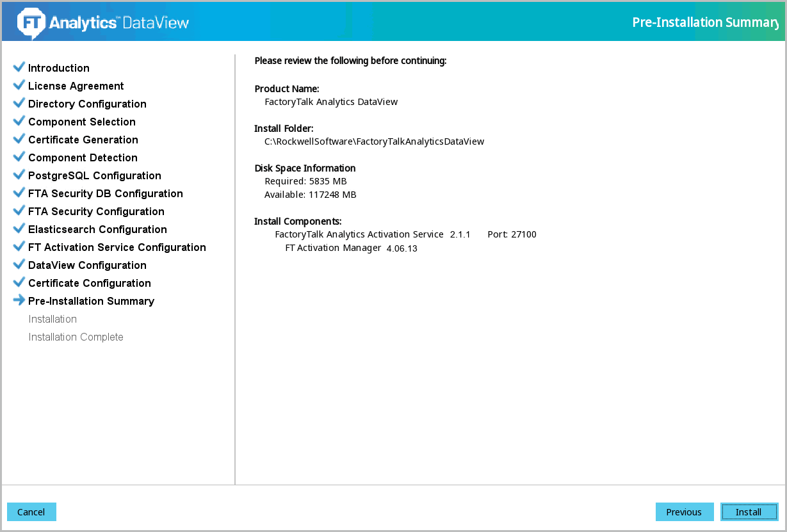Select the FTA Security DB Configuration step
This screenshot has height=532, width=787.
click(106, 193)
